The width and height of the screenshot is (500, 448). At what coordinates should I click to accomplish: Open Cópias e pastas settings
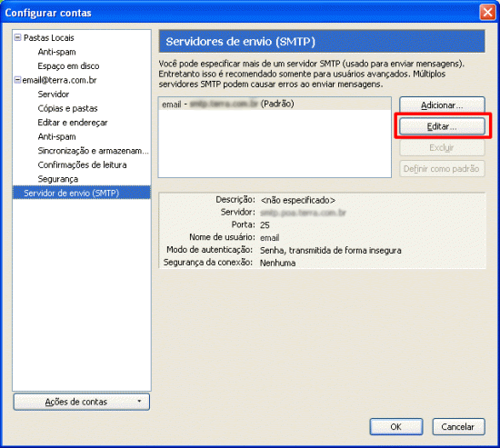click(67, 108)
